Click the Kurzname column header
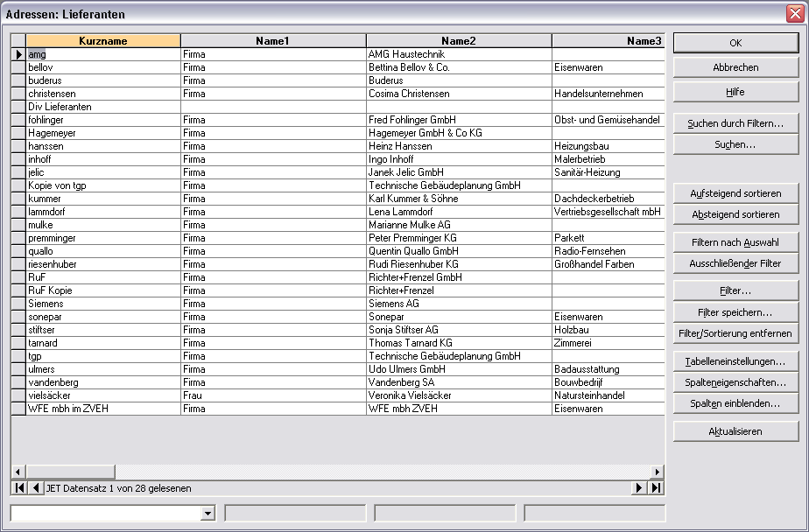 point(103,41)
